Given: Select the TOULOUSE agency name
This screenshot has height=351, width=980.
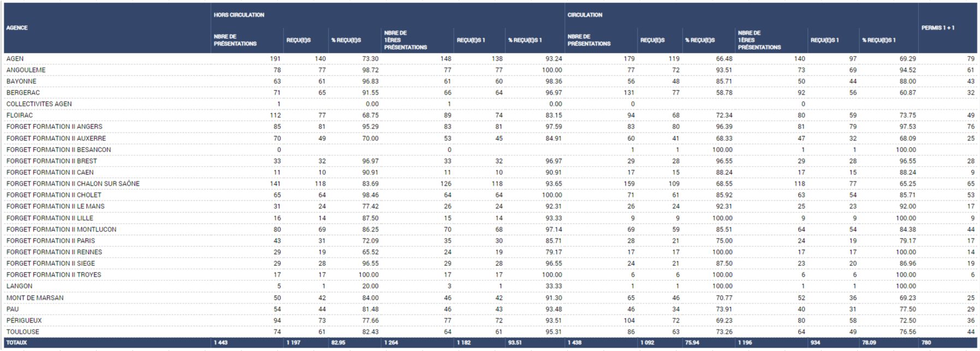Looking at the screenshot, I should 23,332.
